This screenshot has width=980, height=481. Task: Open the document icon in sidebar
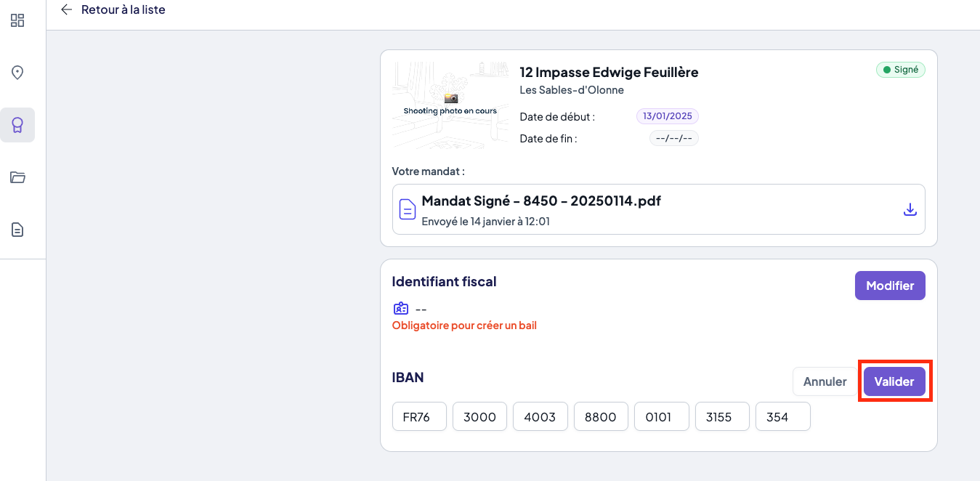pyautogui.click(x=17, y=230)
